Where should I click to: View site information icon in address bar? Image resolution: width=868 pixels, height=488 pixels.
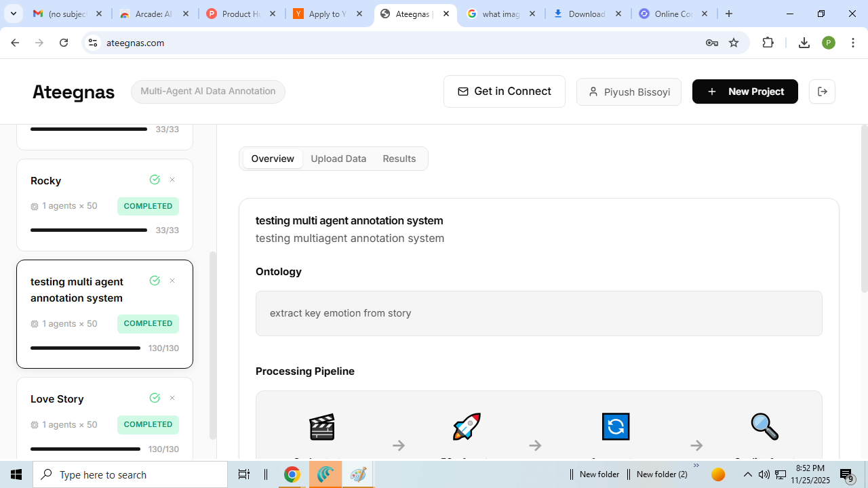(93, 43)
